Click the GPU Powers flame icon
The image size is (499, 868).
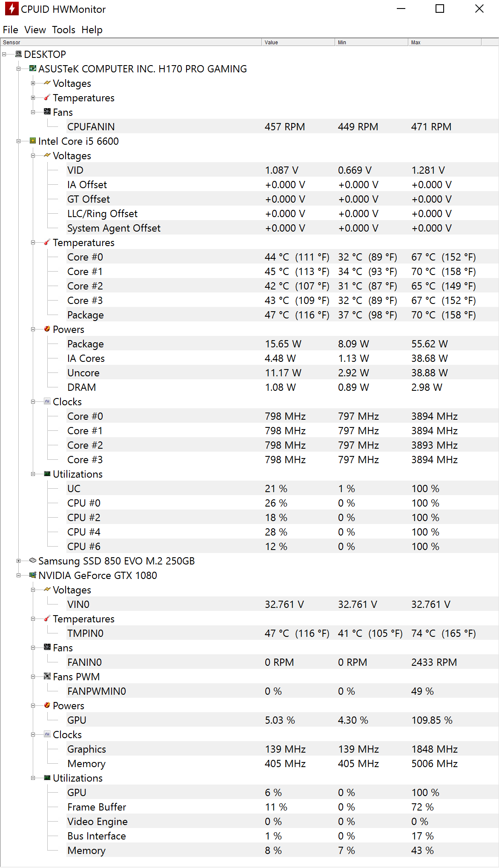[x=47, y=705]
